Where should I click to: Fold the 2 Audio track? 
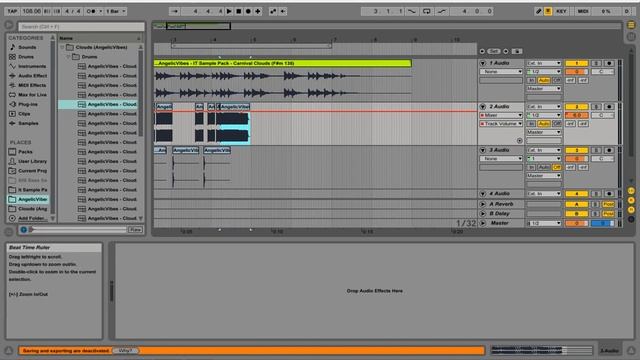(482, 107)
